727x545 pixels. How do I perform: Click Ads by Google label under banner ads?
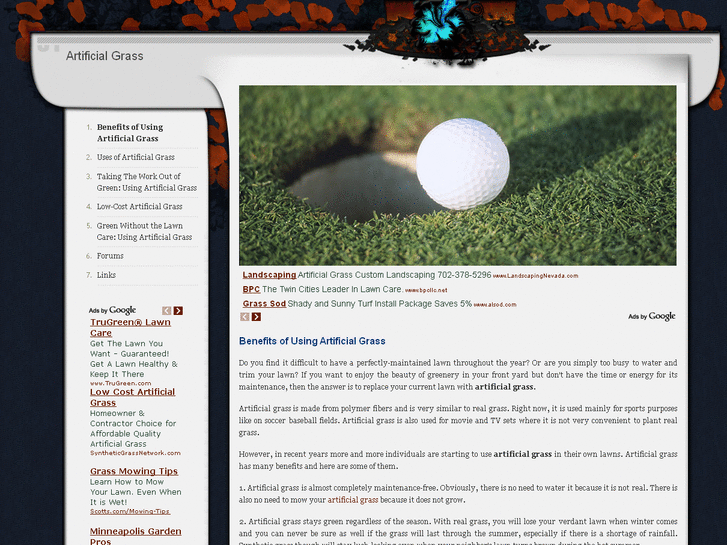[x=651, y=316]
